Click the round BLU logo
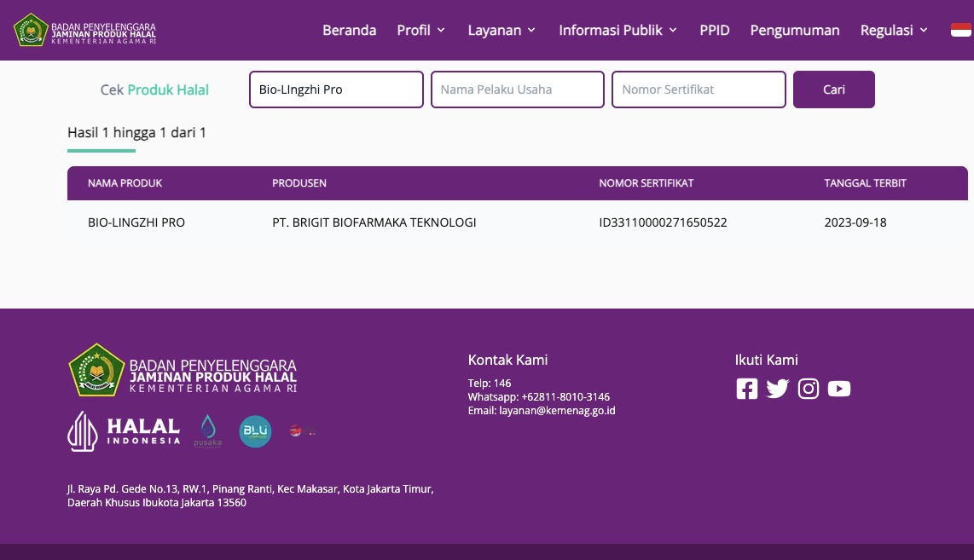 click(255, 431)
